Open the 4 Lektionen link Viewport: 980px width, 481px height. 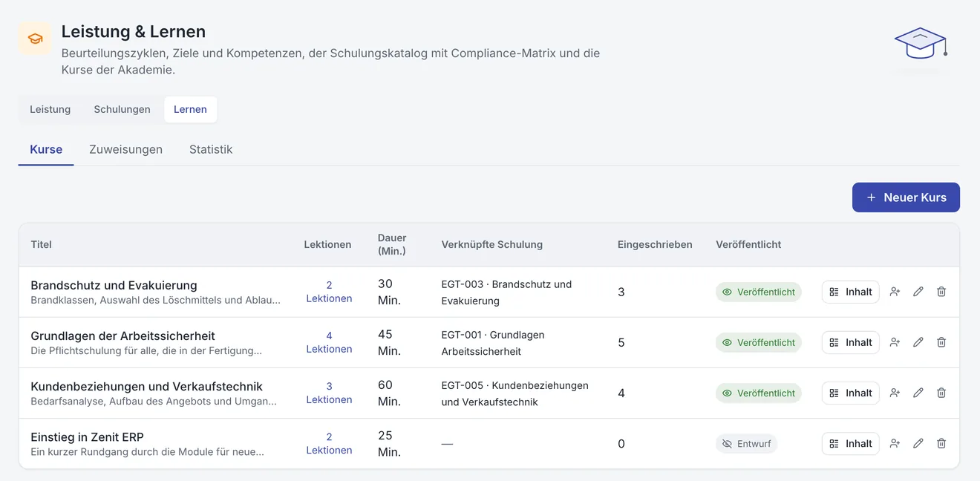click(x=329, y=342)
